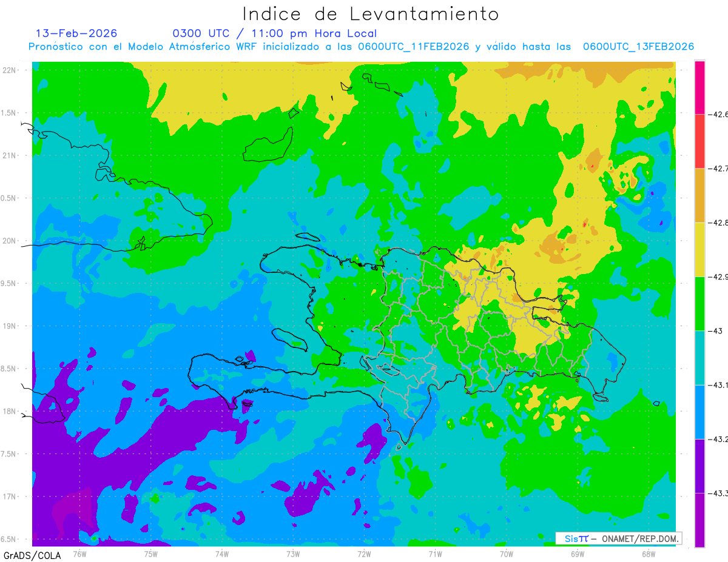Pick the cyan legend swatch above -43.1
Image resolution: width=728 pixels, height=562 pixels.
point(699,358)
